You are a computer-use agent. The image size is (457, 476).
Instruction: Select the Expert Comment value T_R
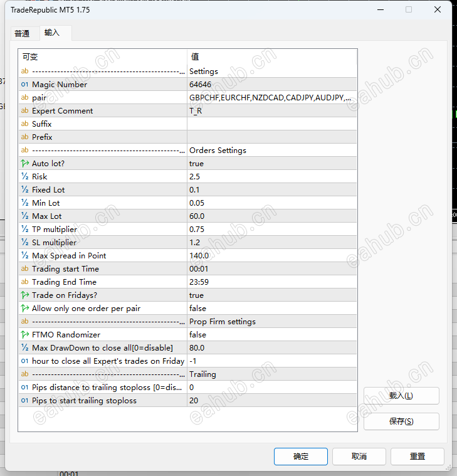pyautogui.click(x=271, y=111)
